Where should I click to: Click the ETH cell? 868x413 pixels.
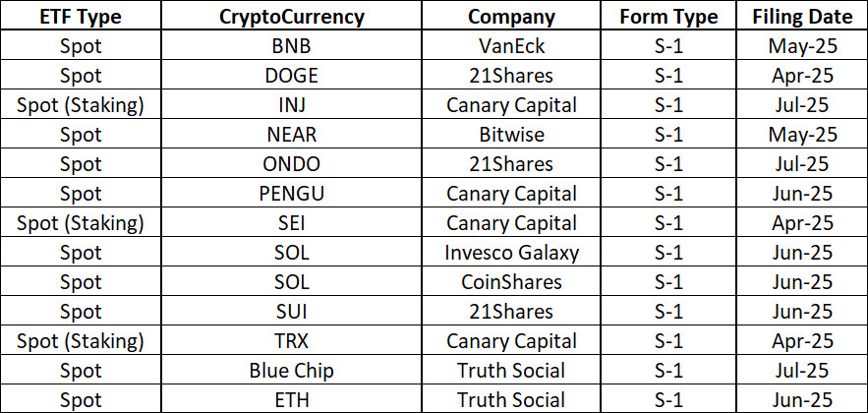[x=292, y=399]
